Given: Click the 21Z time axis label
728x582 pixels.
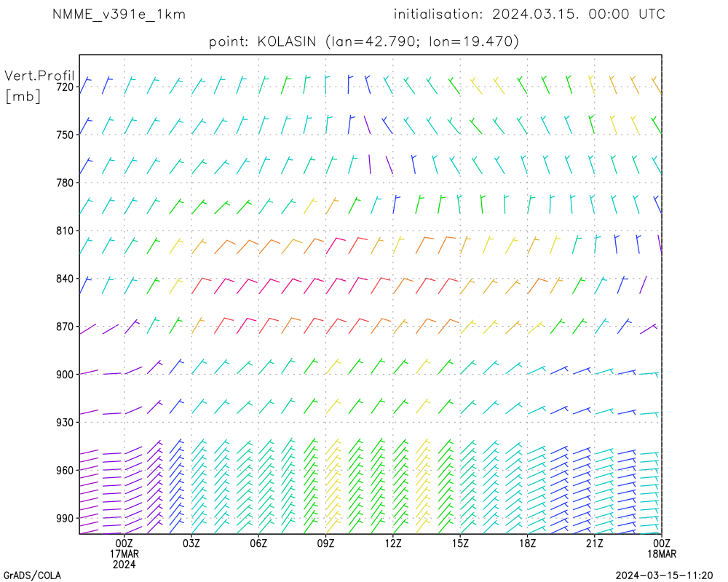Looking at the screenshot, I should tap(594, 543).
